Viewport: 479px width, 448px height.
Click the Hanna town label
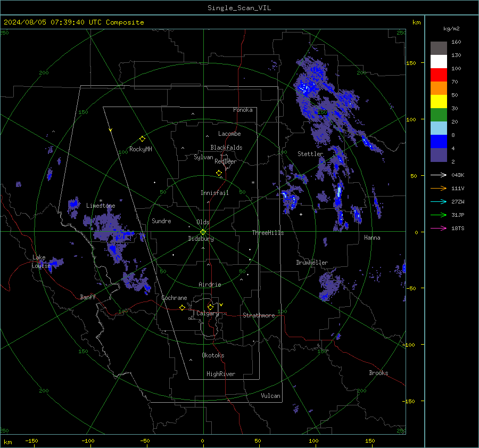pyautogui.click(x=372, y=238)
